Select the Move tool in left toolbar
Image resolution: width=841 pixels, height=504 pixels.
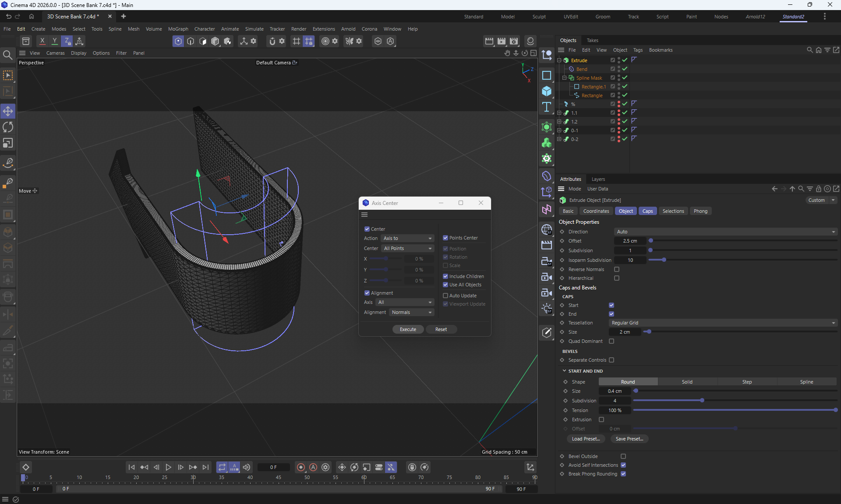[8, 111]
